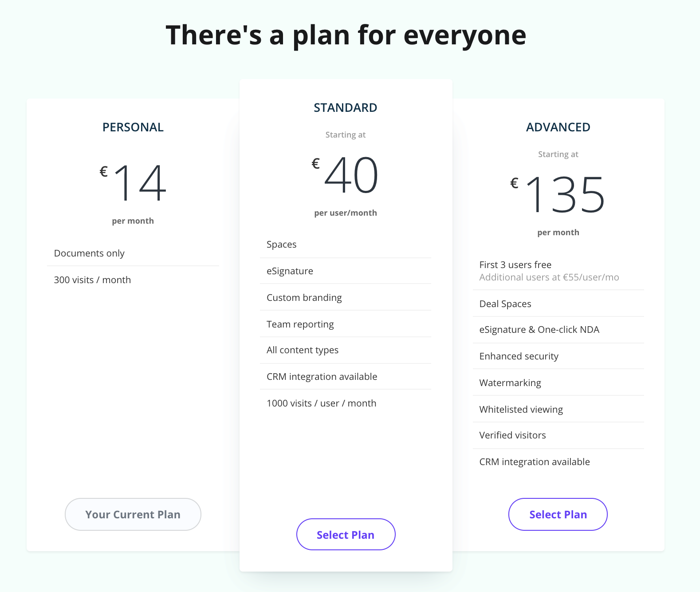700x592 pixels.
Task: Click the ADVANCED plan heading
Action: [x=558, y=127]
